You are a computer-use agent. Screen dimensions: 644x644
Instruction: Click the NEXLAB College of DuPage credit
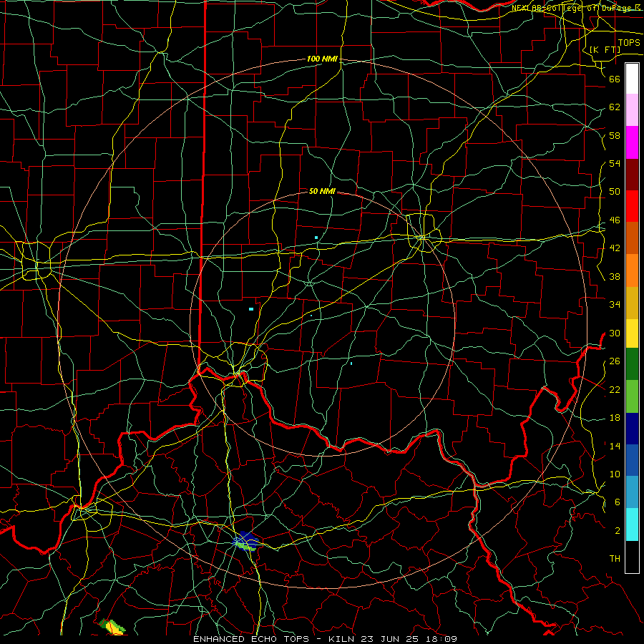point(577,8)
